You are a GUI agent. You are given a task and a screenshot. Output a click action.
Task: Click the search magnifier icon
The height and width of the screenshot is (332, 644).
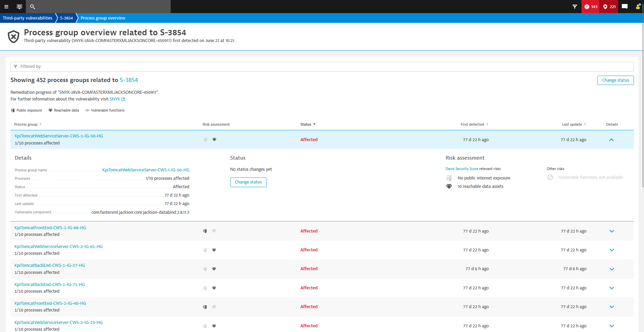click(33, 7)
